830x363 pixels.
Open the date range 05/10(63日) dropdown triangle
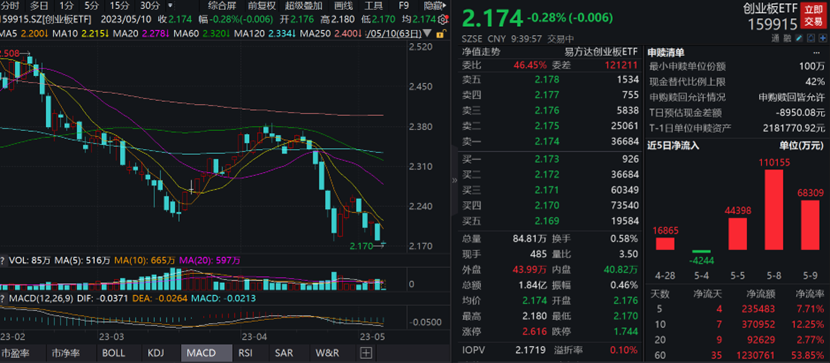pyautogui.click(x=427, y=33)
